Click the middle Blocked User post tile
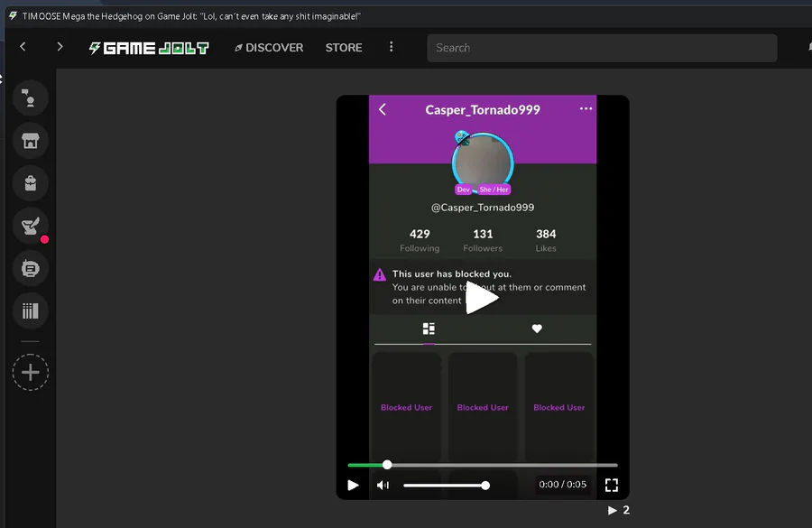 (483, 407)
